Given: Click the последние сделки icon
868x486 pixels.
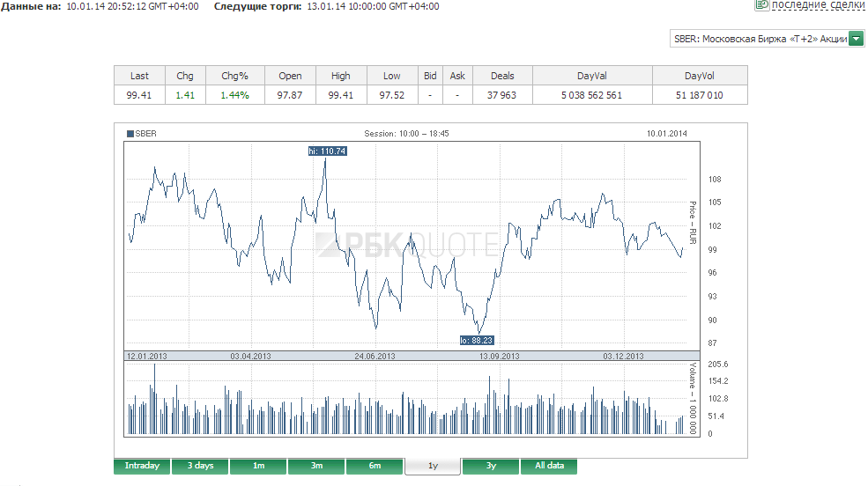Looking at the screenshot, I should (762, 4).
